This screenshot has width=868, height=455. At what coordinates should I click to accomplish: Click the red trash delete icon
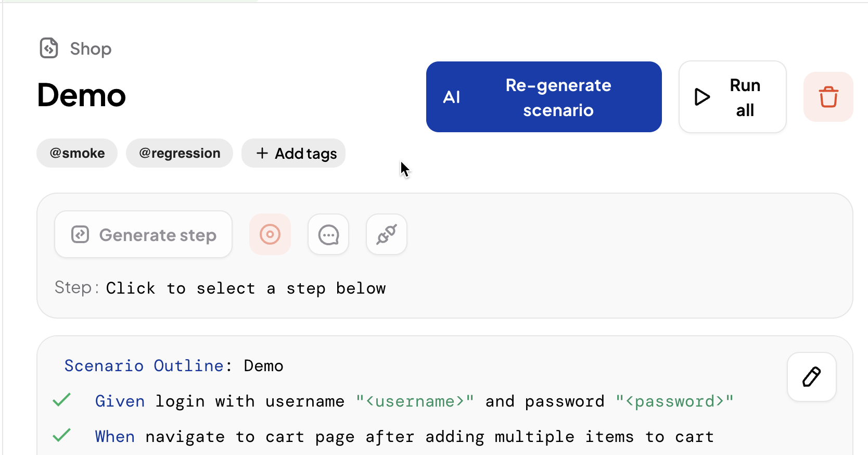[828, 97]
